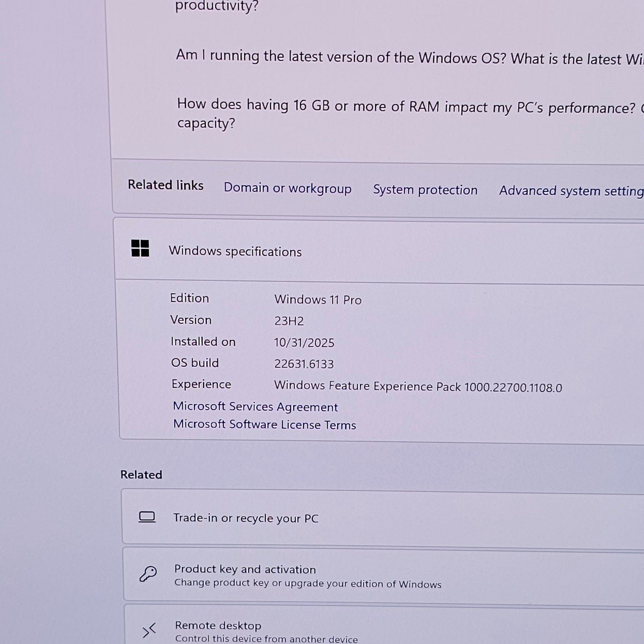
Task: Open Domain or workgroup settings
Action: [287, 189]
